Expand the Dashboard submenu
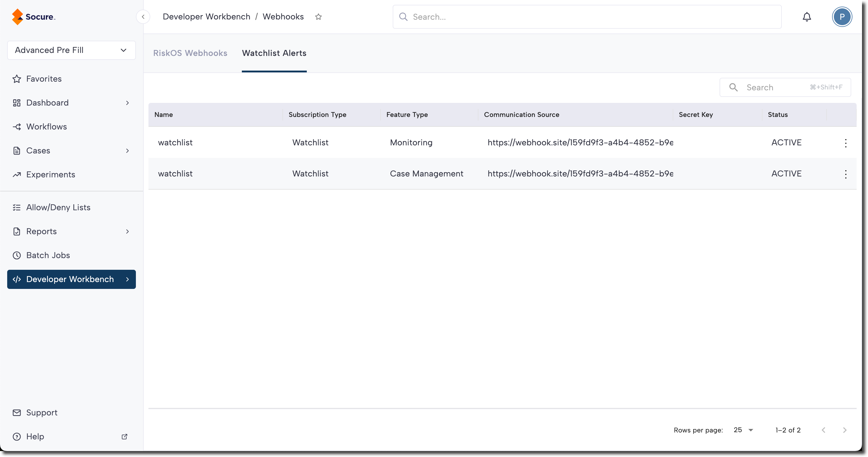 point(128,103)
